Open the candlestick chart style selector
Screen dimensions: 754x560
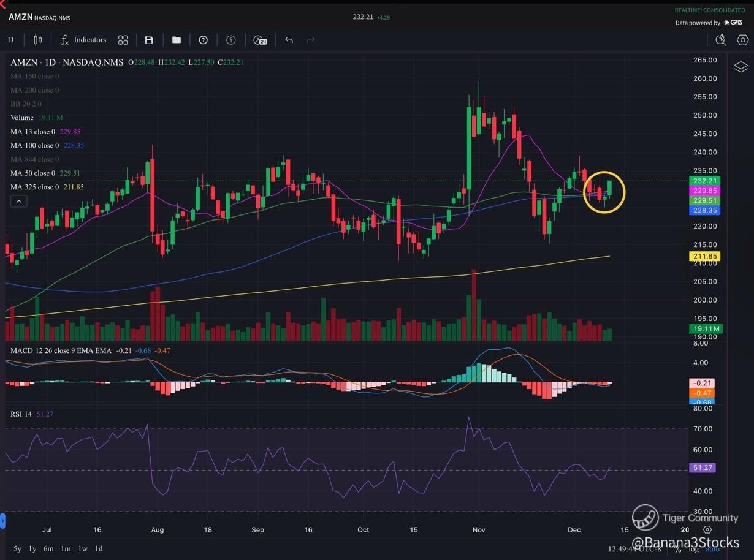click(x=37, y=40)
